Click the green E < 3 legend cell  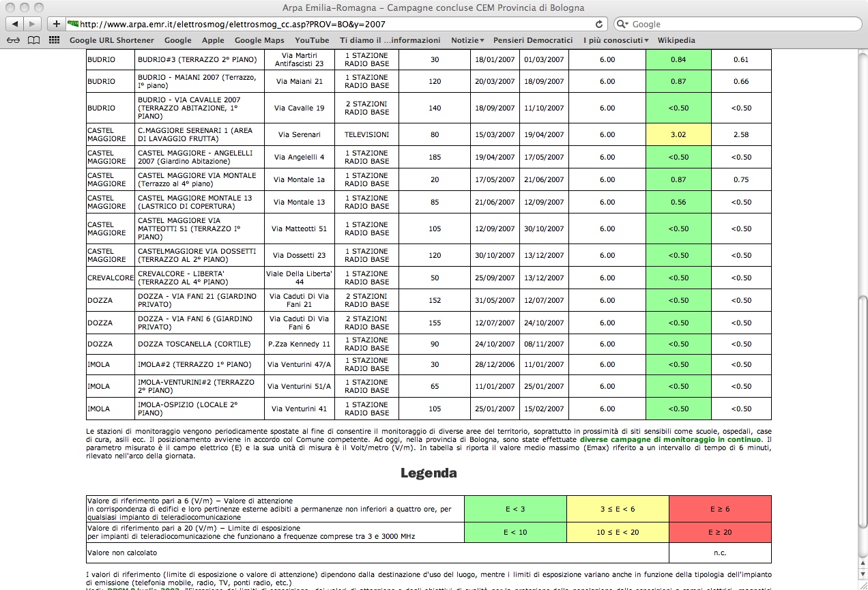coord(515,509)
